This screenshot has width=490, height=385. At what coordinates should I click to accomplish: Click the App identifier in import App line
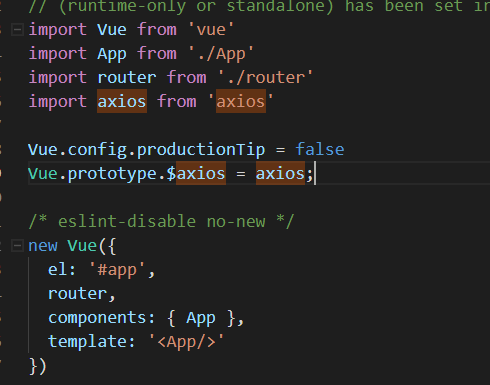point(112,54)
